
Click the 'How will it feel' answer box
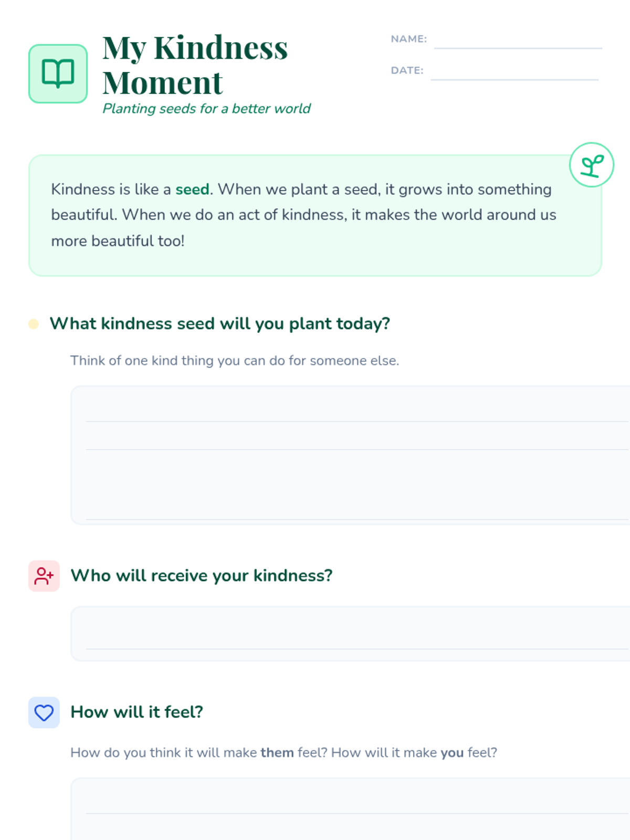(350, 808)
